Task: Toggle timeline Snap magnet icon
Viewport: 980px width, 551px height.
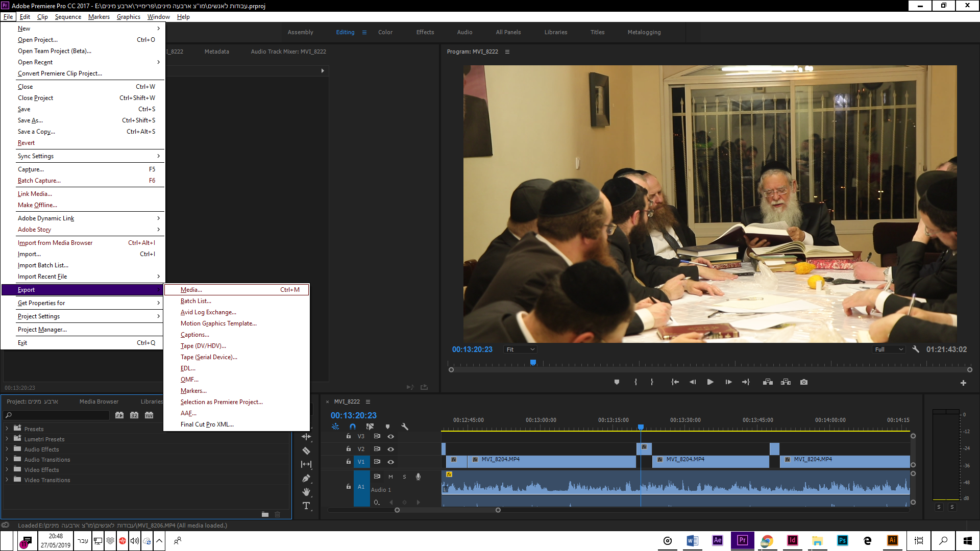Action: point(352,427)
